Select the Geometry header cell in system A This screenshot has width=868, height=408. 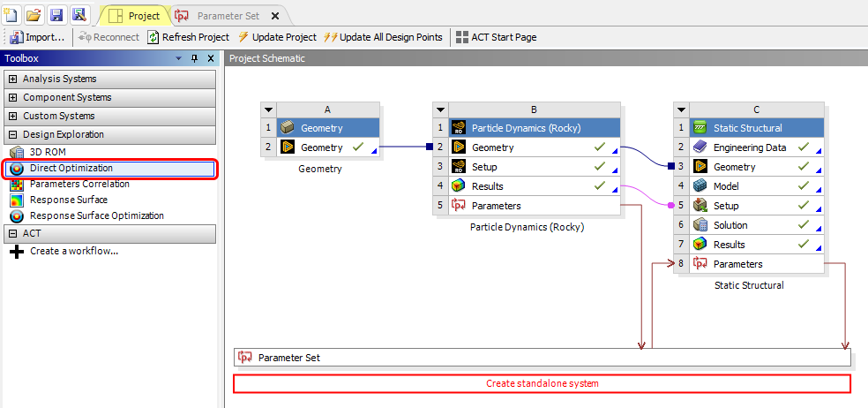click(328, 128)
